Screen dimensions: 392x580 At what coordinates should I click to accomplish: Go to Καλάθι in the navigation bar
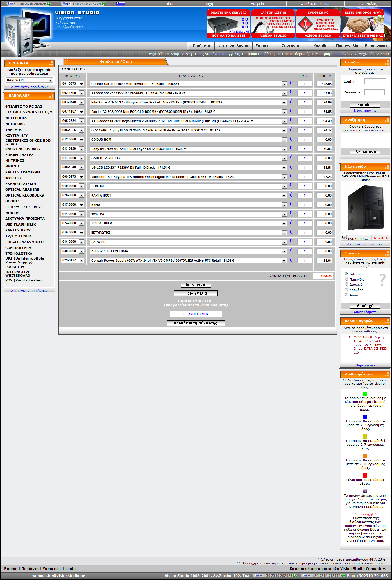[x=320, y=46]
